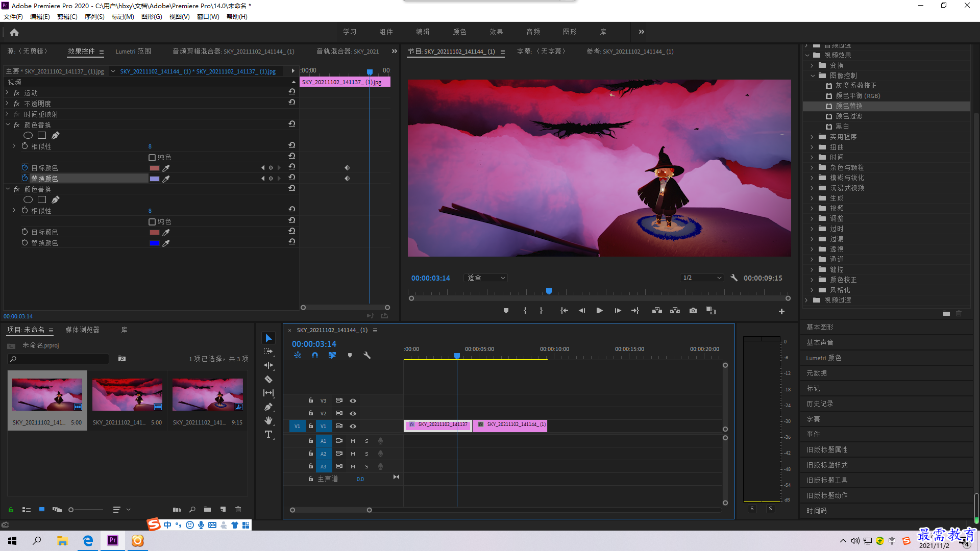Toggle V3 track visibility eye
Viewport: 980px width, 551px height.
[353, 400]
